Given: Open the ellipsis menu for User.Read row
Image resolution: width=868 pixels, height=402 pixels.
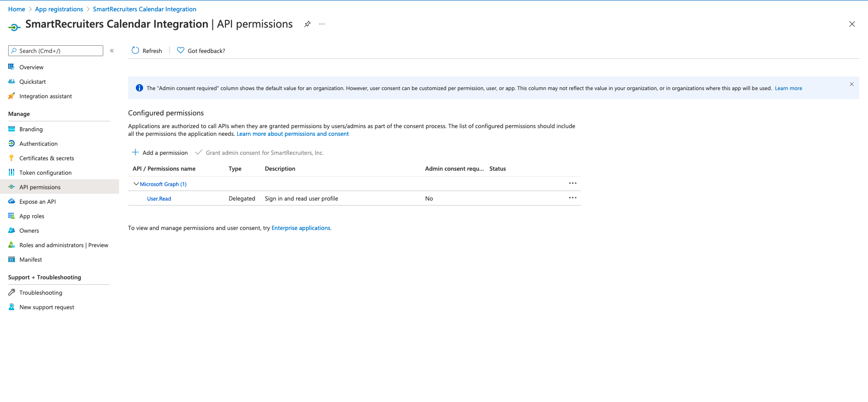Looking at the screenshot, I should coord(573,198).
